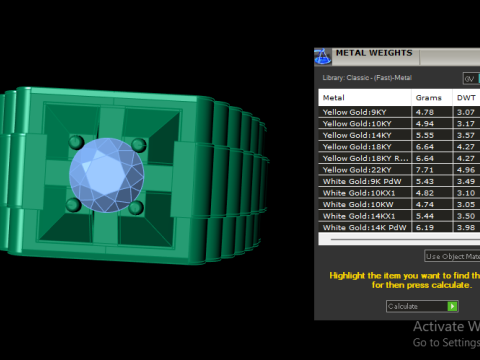Screen dimensions: 480x360
Task: Click the 6.19 grams value
Action: [x=425, y=228]
